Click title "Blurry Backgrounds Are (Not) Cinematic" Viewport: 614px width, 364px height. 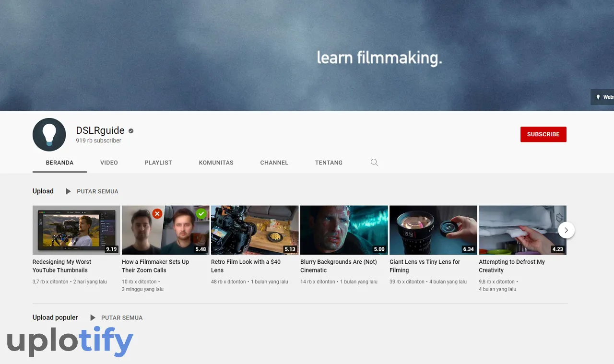(x=339, y=266)
